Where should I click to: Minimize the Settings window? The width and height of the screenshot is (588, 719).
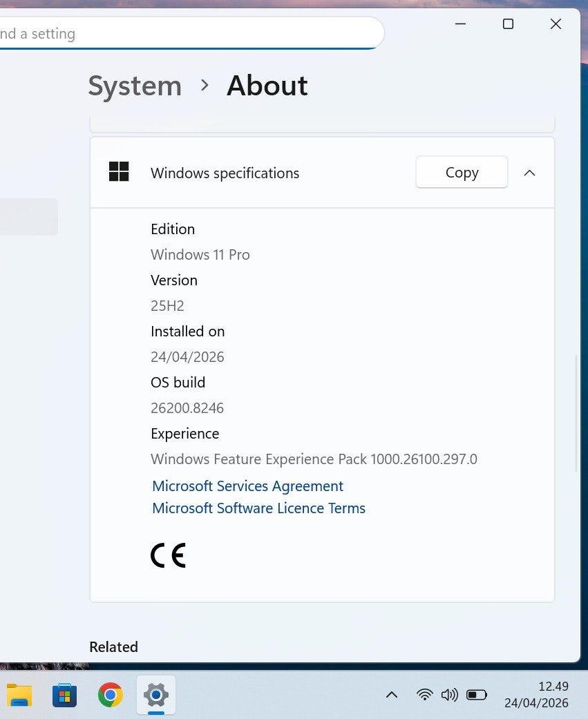[461, 24]
